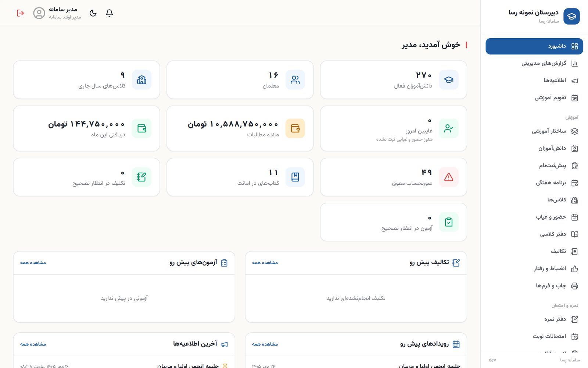Click the تکلیف در انتظار تصحیح label
Screen dimensions: 588x368
[x=99, y=183]
